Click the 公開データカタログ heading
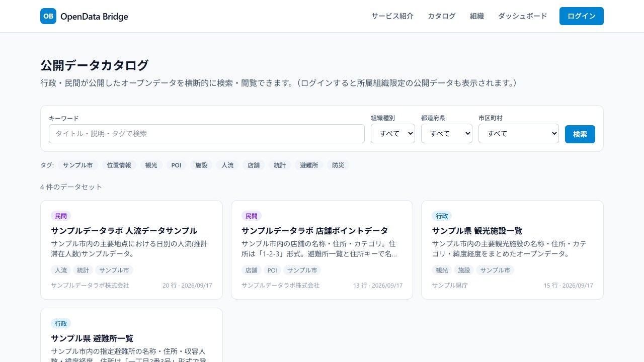Screen dimensions: 644x362 [95, 65]
